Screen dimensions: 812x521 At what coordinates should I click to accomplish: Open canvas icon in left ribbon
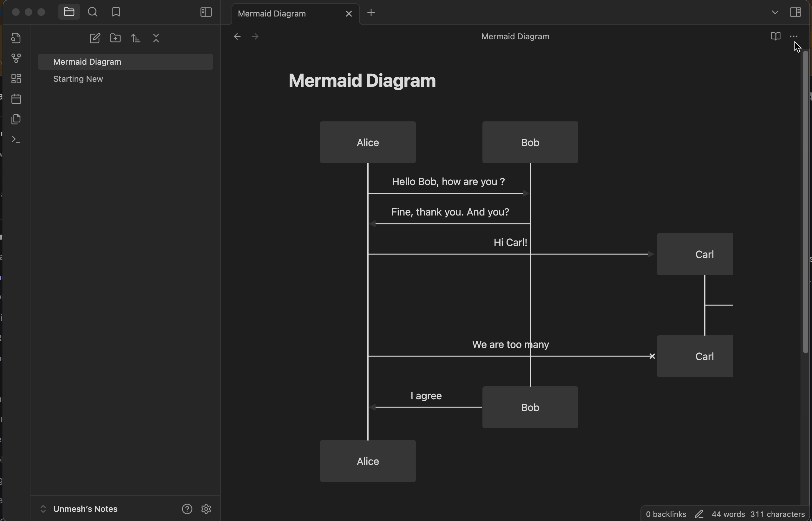16,79
